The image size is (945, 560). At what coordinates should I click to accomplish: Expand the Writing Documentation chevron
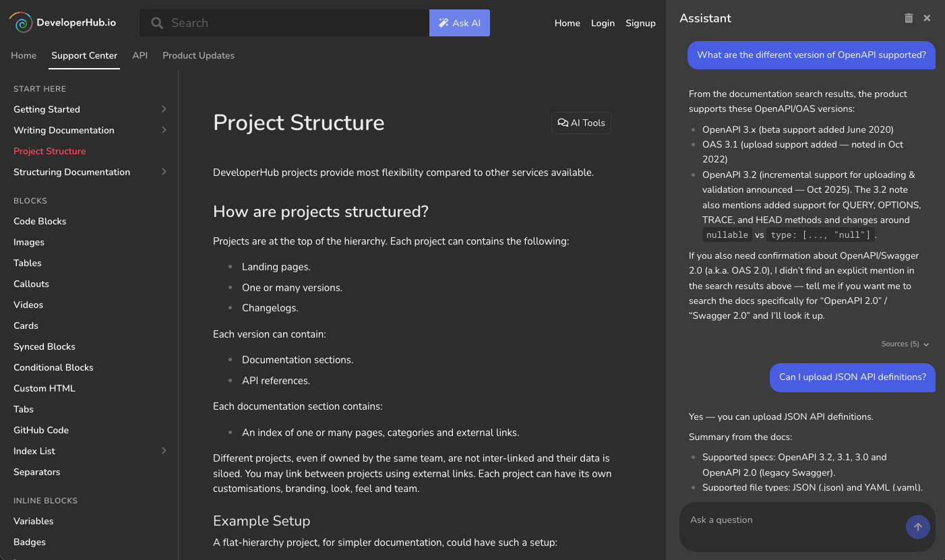coord(164,130)
